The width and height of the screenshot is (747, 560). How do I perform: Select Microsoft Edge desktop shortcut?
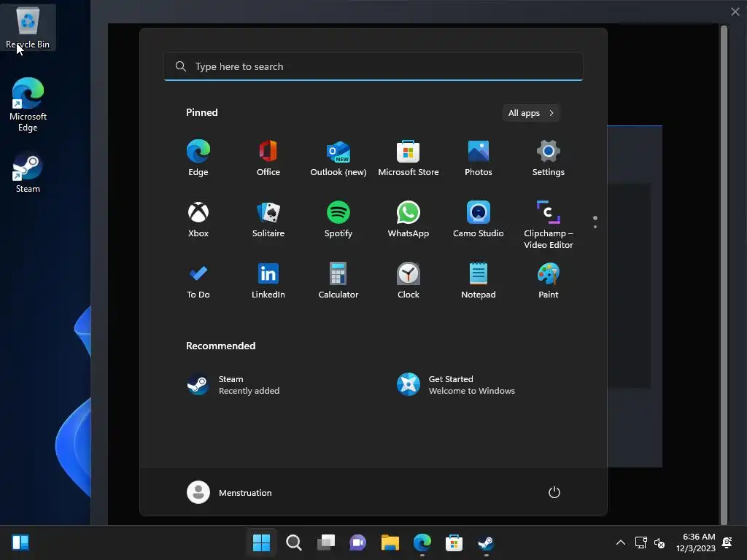click(x=28, y=105)
